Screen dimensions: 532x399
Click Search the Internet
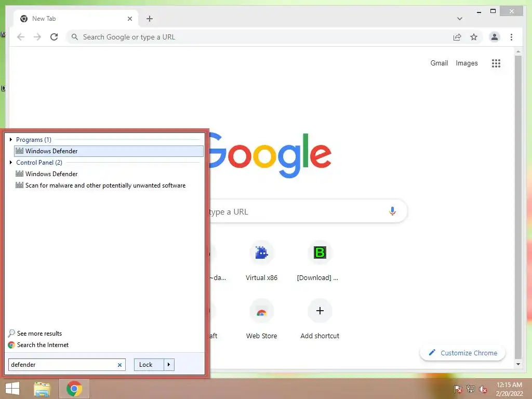38,345
